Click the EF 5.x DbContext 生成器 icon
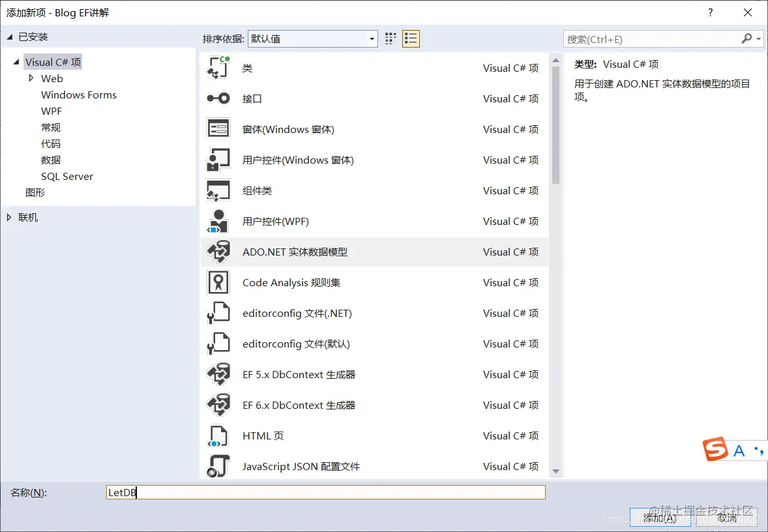This screenshot has height=532, width=768. click(x=218, y=374)
